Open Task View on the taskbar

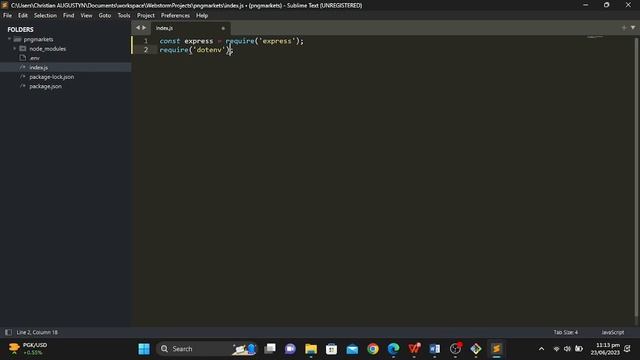click(270, 349)
